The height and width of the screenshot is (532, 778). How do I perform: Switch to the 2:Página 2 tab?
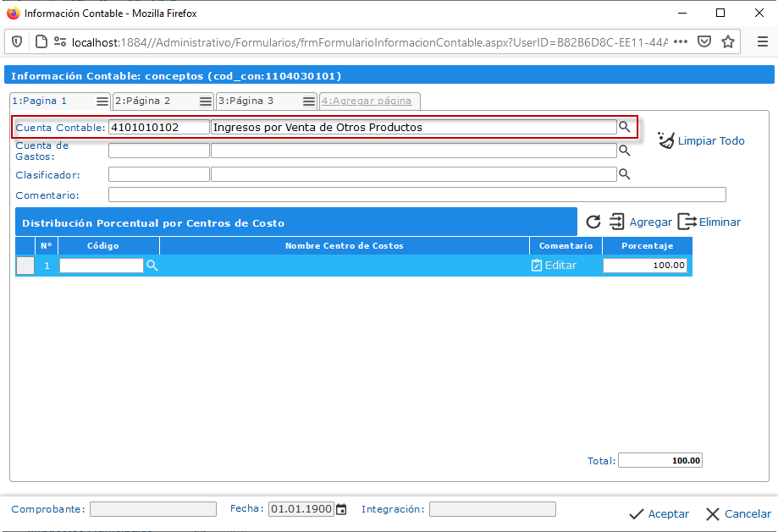click(x=143, y=101)
